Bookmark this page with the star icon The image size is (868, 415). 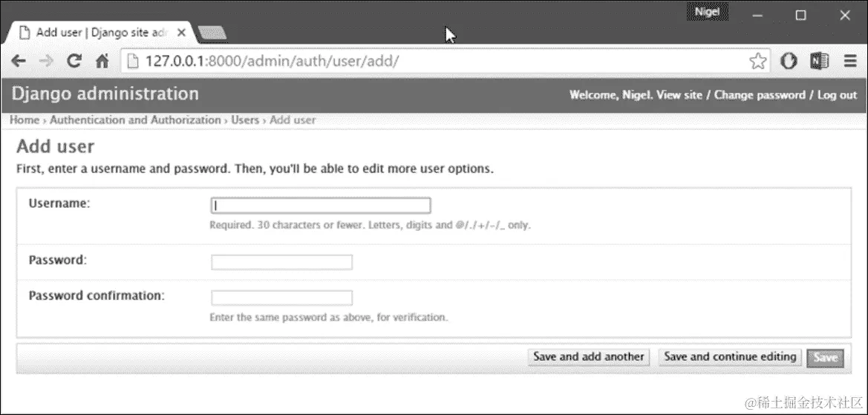[757, 62]
